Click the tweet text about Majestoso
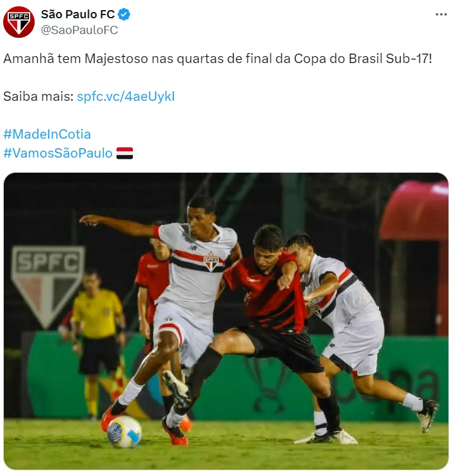456x476 pixels. click(x=217, y=59)
